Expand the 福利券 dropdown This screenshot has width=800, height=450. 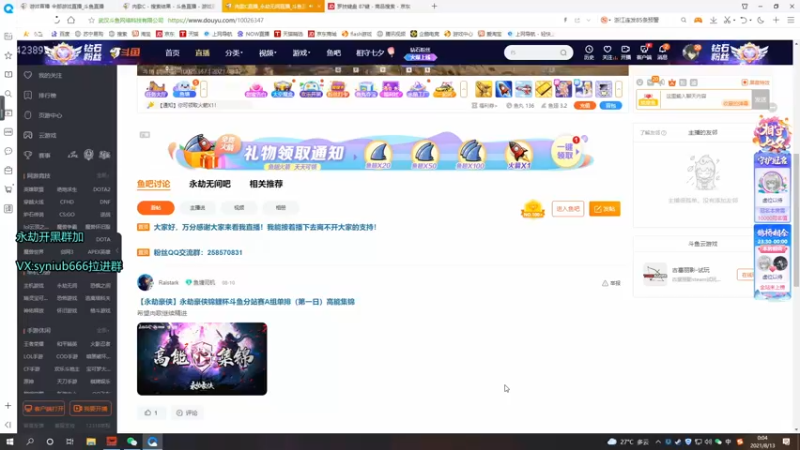click(x=484, y=106)
